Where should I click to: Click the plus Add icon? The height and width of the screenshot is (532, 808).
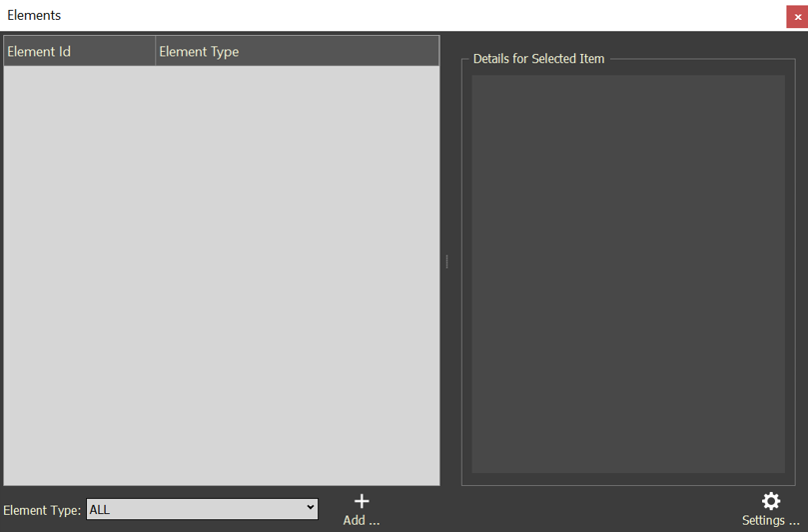click(362, 501)
